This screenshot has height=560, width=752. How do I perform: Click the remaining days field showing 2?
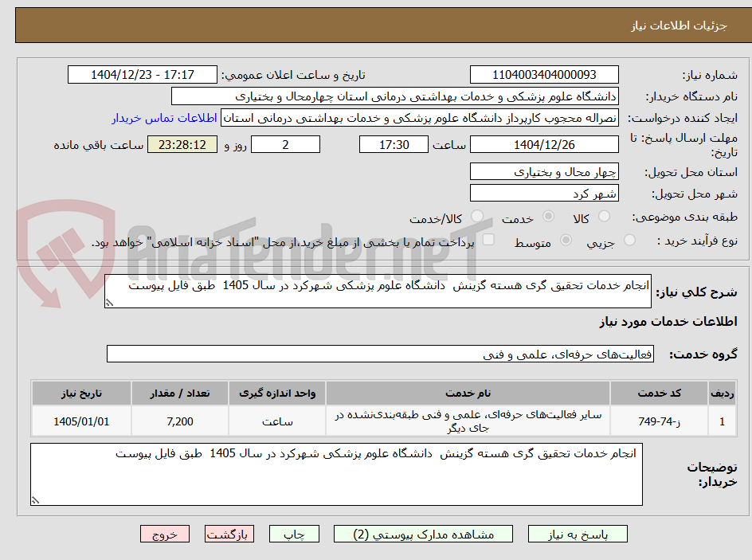(x=285, y=144)
